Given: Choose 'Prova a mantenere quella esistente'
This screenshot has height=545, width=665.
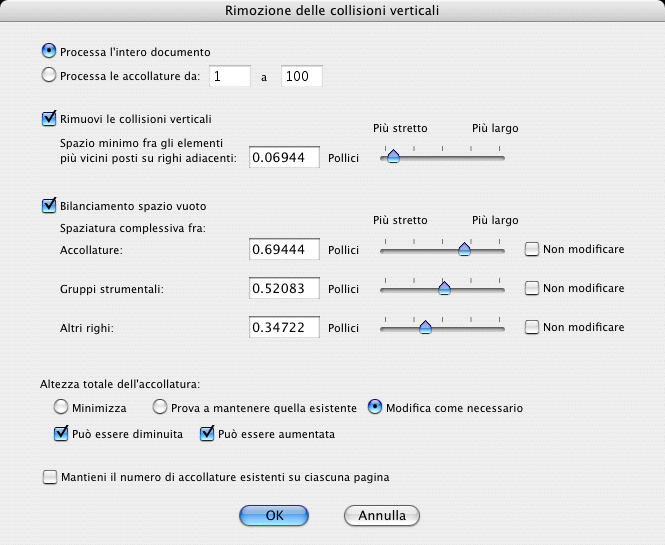Looking at the screenshot, I should click(159, 408).
